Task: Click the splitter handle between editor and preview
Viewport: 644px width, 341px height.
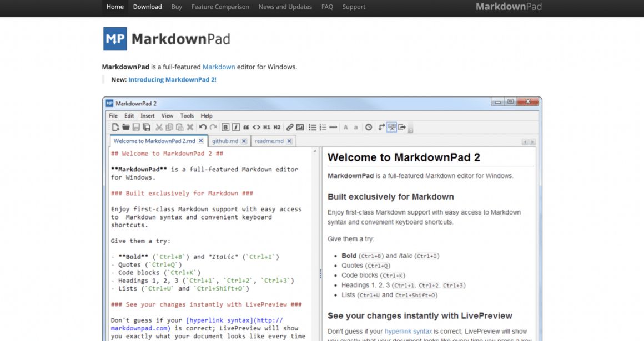Action: click(320, 274)
